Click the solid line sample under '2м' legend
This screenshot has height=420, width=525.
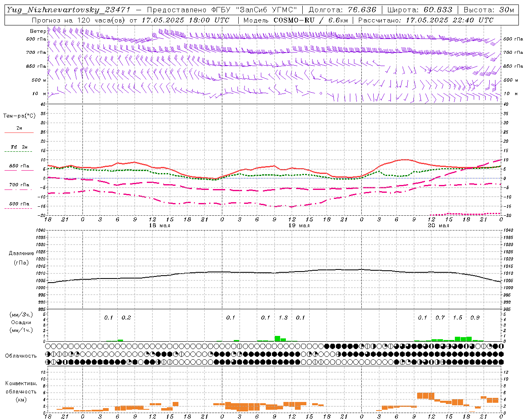pyautogui.click(x=19, y=133)
